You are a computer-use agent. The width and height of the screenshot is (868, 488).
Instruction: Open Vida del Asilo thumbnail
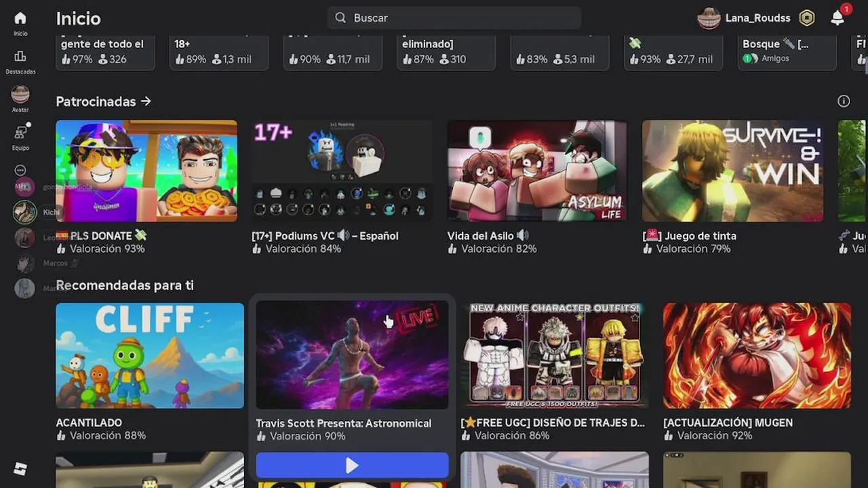coord(537,171)
